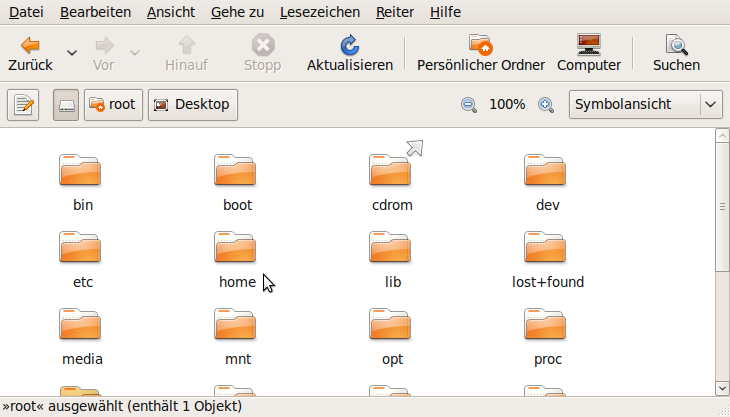Click the Aktualisieren reload icon
The width and height of the screenshot is (730, 417).
coord(350,45)
